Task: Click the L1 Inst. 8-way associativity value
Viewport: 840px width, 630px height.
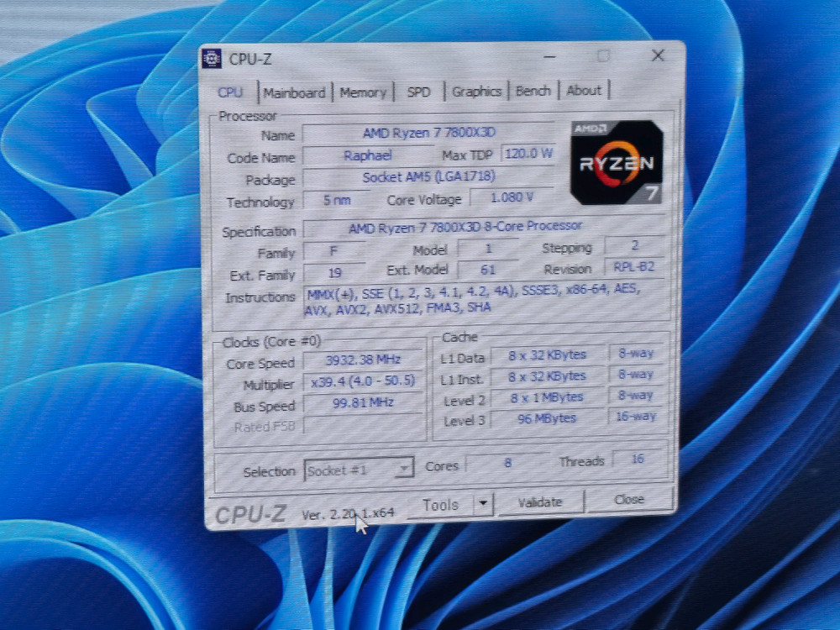Action: tap(636, 374)
